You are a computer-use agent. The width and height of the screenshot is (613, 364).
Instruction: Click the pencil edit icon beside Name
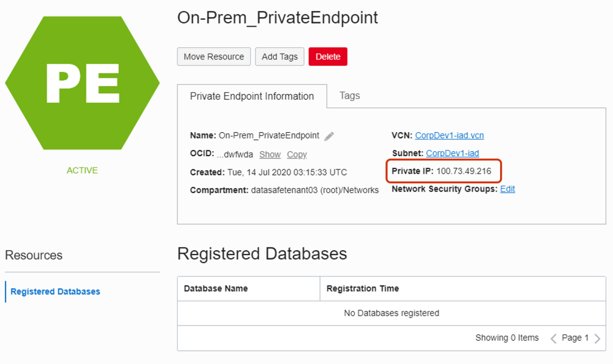tap(329, 136)
